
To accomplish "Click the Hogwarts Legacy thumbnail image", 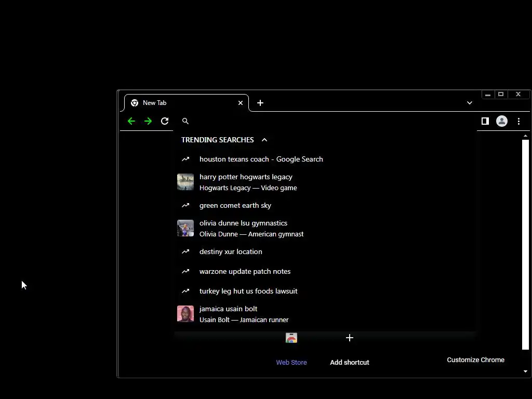I will click(x=185, y=182).
